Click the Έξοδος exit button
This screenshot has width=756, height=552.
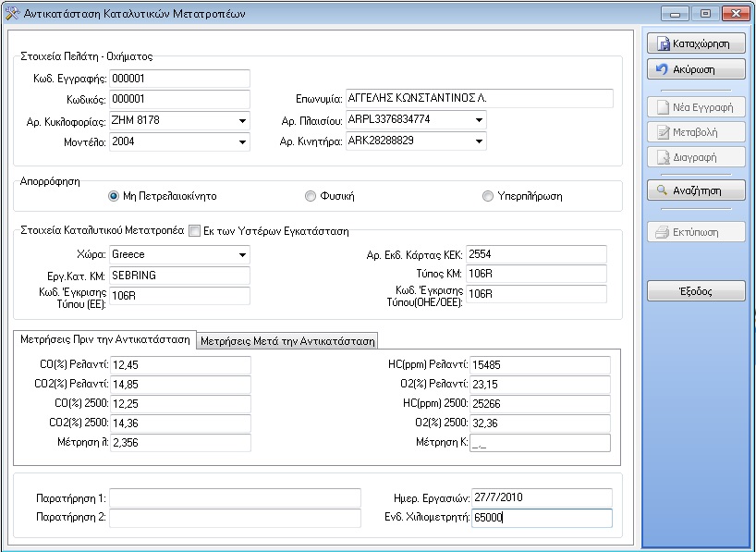696,291
